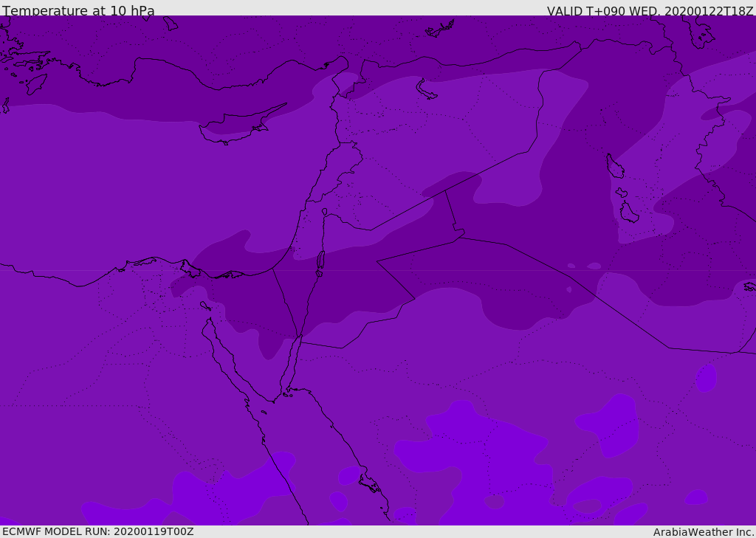This screenshot has width=756, height=538.
Task: Click the 'ArabiaWeather Inc.' credit text
Action: point(704,532)
